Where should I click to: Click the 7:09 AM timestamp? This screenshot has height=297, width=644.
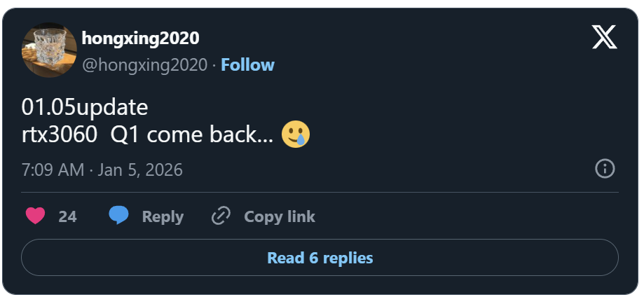click(53, 170)
